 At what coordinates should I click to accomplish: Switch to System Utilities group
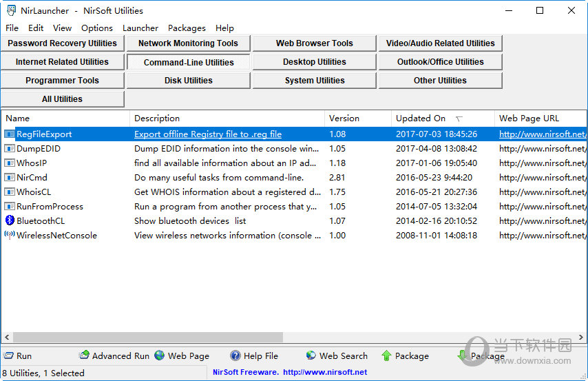[x=314, y=81]
